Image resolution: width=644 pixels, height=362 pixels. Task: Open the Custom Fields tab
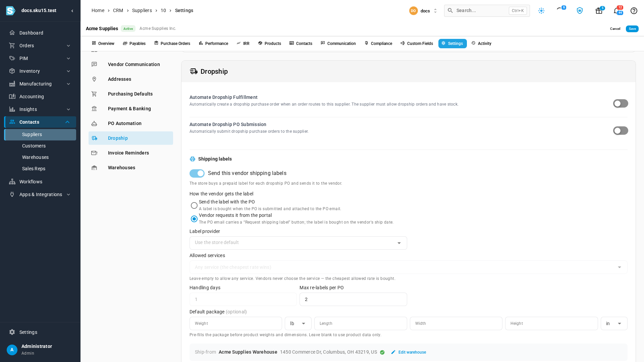pyautogui.click(x=417, y=44)
